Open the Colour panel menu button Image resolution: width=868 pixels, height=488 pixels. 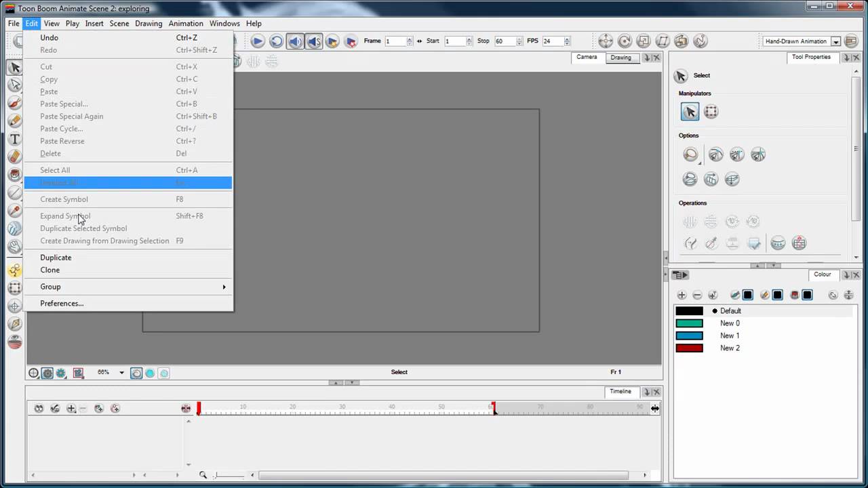(x=680, y=274)
